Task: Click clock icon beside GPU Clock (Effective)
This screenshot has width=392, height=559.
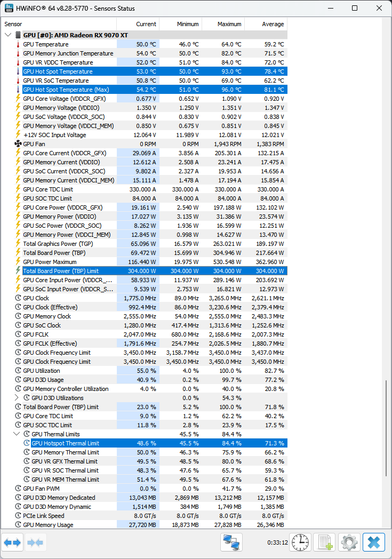Action: pyautogui.click(x=18, y=307)
